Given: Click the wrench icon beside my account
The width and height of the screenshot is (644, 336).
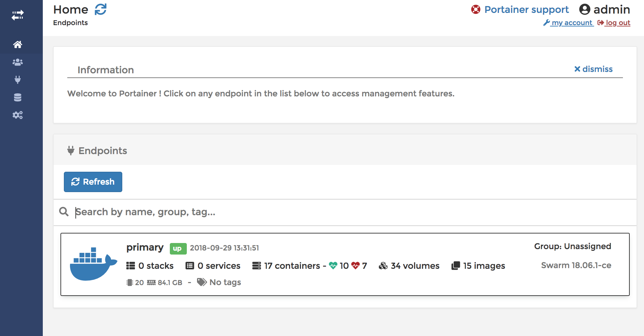Looking at the screenshot, I should (547, 23).
